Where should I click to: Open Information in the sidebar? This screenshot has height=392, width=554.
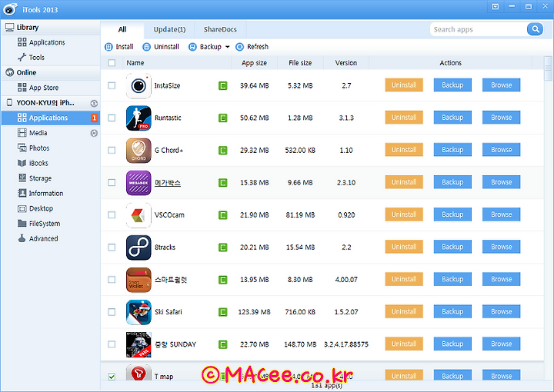click(x=51, y=194)
